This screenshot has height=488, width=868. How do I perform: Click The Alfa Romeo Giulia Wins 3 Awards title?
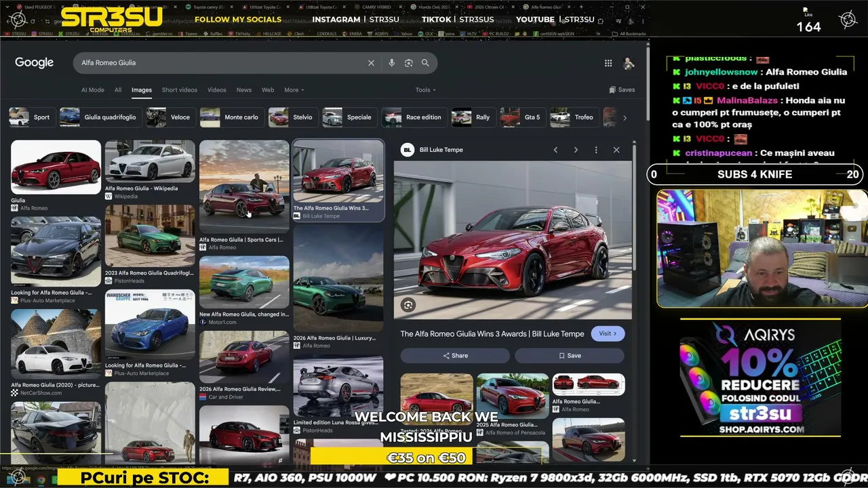point(492,333)
